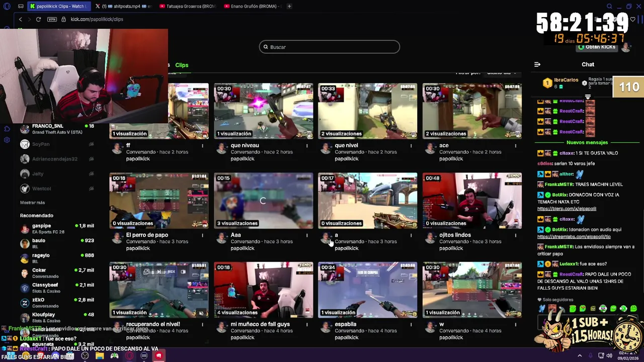Open options menu for clip "El perro de papo"
644x362 pixels.
202,235
